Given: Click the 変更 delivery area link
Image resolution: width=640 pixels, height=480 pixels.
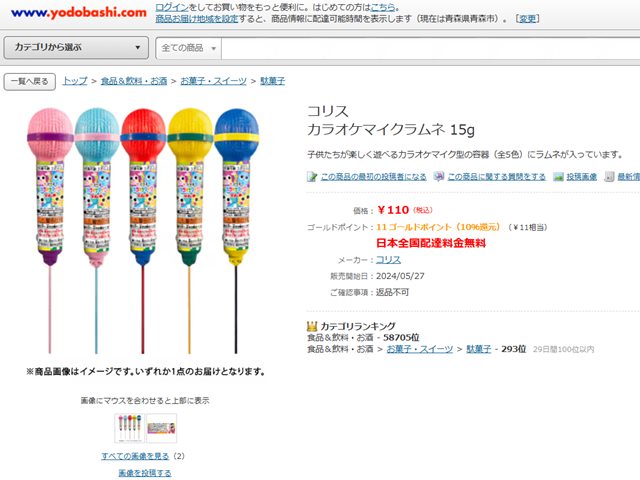Looking at the screenshot, I should pos(527,19).
